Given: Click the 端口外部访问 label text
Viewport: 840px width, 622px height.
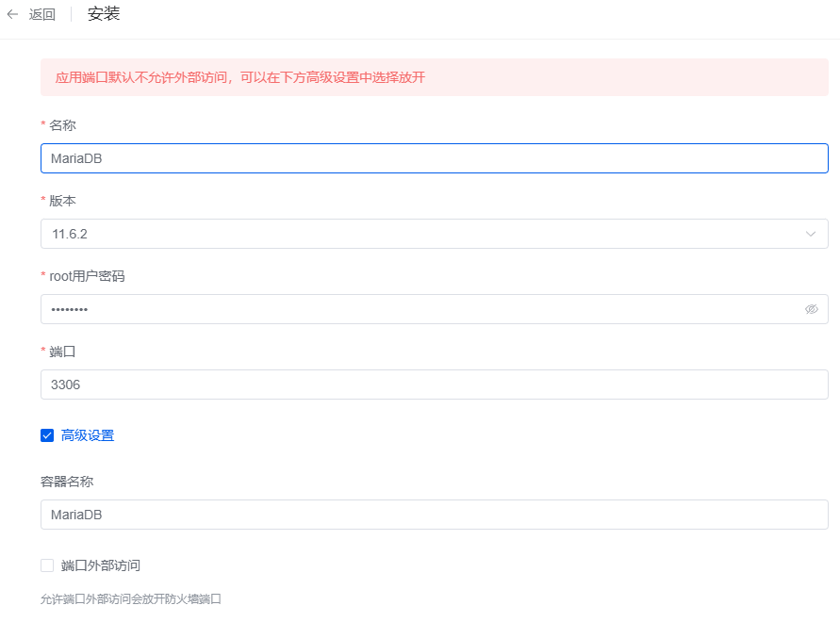Looking at the screenshot, I should point(101,565).
